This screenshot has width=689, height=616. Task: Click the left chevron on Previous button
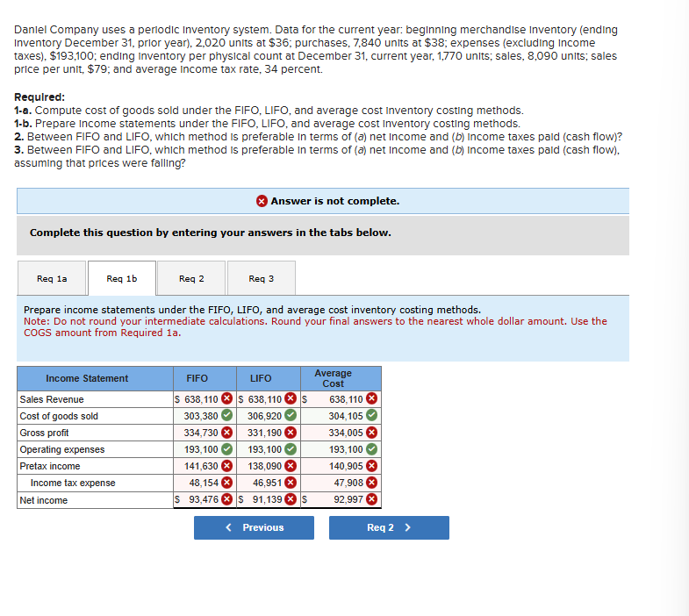click(x=228, y=527)
